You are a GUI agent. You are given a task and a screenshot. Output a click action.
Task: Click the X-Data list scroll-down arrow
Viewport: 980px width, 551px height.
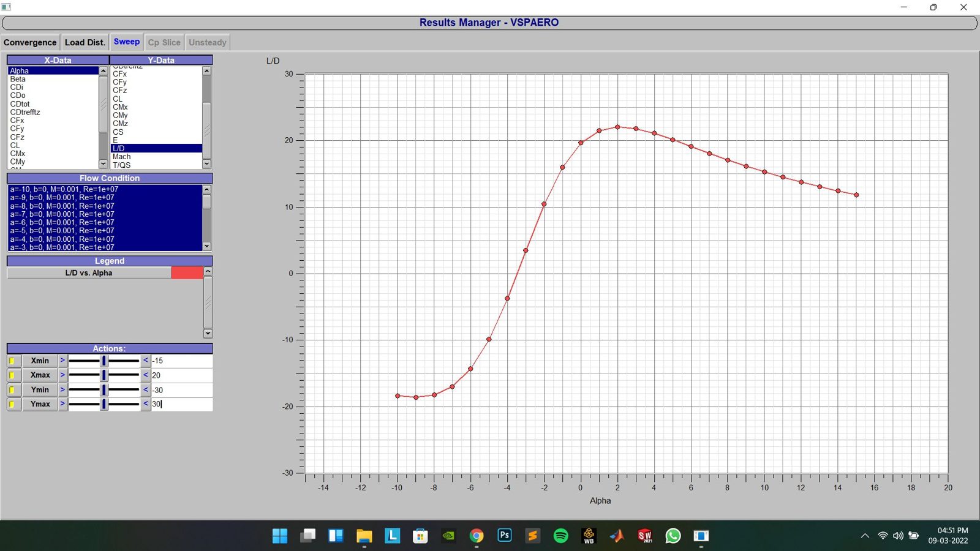coord(103,164)
